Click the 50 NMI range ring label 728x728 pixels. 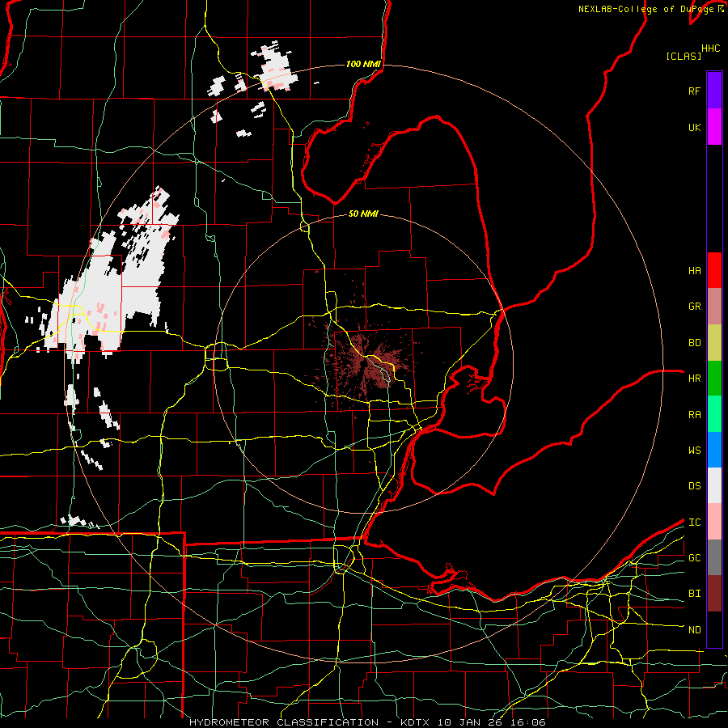(363, 214)
